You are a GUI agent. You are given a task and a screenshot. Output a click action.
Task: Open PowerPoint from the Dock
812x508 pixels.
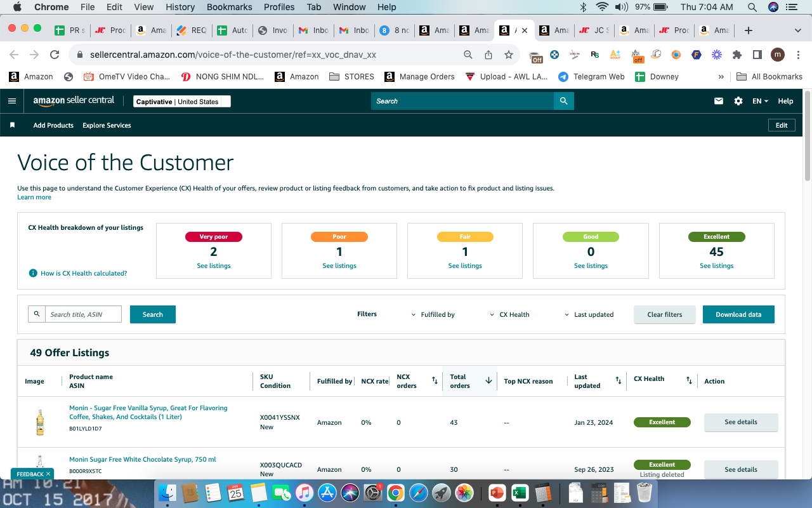tap(497, 493)
